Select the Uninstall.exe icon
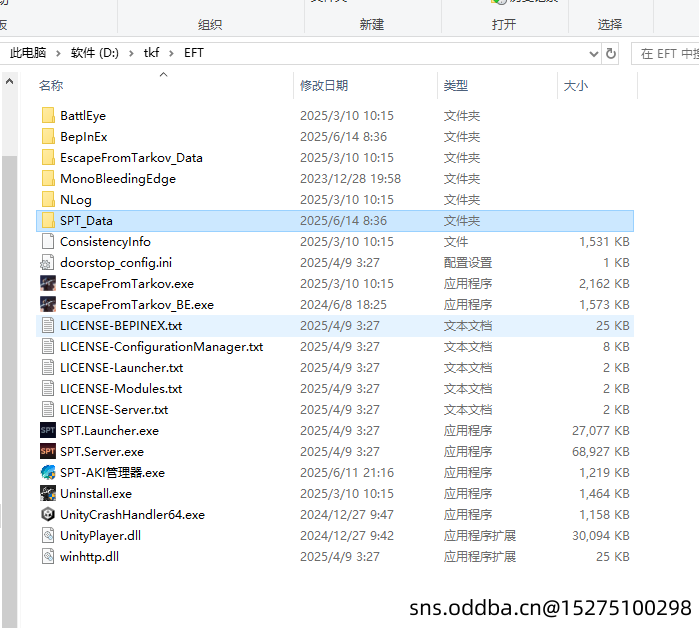The image size is (699, 628). point(48,493)
